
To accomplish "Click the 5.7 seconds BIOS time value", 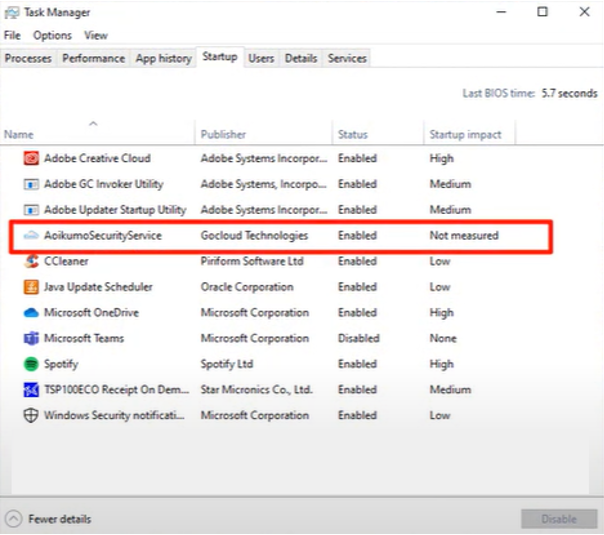I will pos(569,94).
